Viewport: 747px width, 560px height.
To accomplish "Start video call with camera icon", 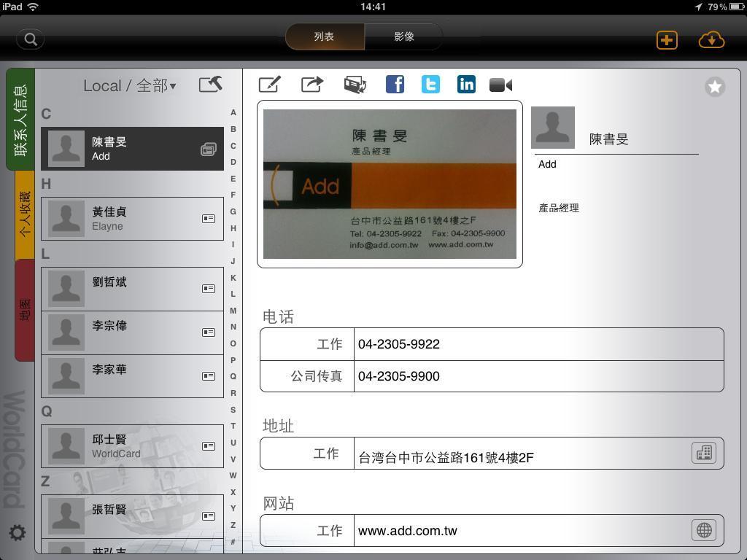I will 500,85.
